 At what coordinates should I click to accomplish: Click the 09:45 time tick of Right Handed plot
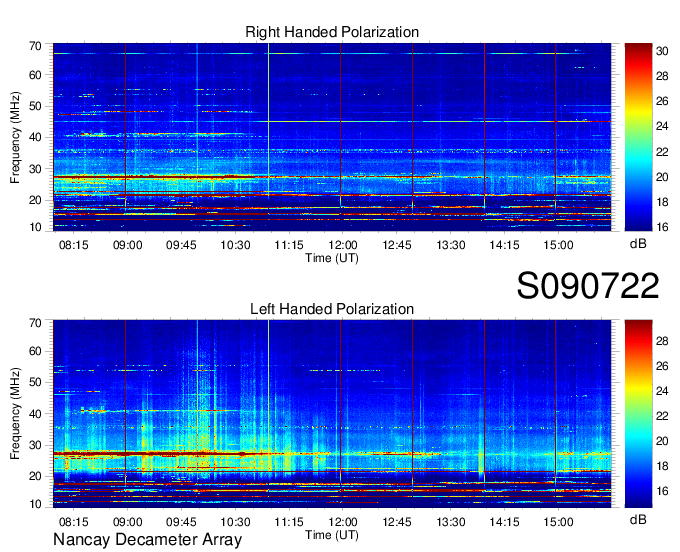coord(181,245)
